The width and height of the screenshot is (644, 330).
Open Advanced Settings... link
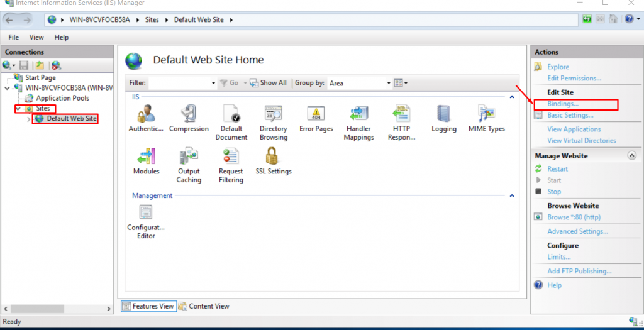tap(577, 231)
